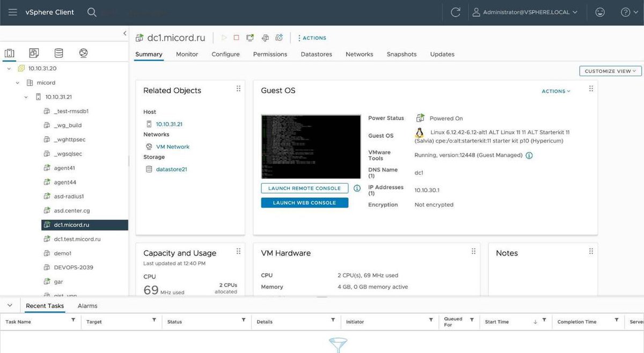Image resolution: width=644 pixels, height=353 pixels.
Task: Collapse the 10.10.31.20 vCenter node
Action: (x=9, y=69)
